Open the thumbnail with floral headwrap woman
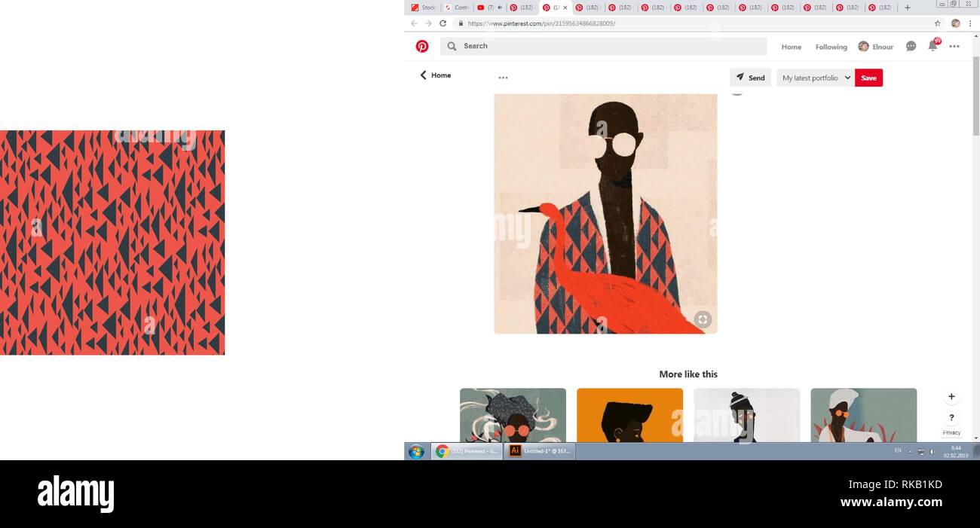Viewport: 980px width, 528px height. (513, 415)
